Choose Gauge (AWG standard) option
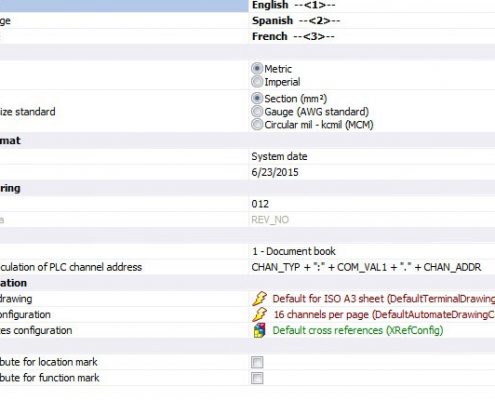This screenshot has height=400, width=495. pyautogui.click(x=257, y=111)
